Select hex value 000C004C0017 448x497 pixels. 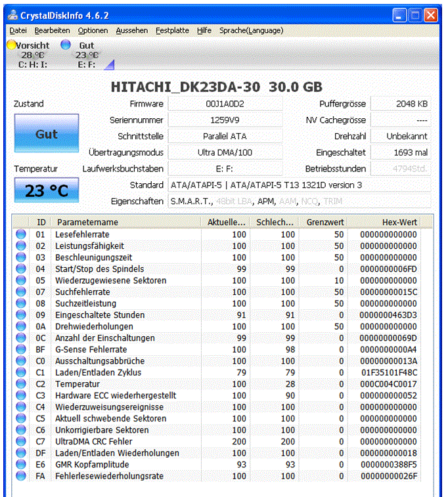388,384
